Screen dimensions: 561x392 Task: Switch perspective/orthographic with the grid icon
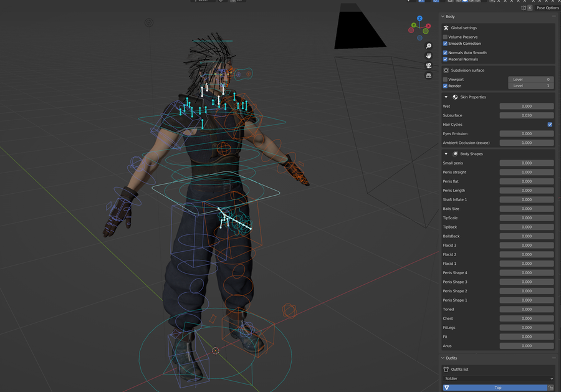click(x=428, y=75)
